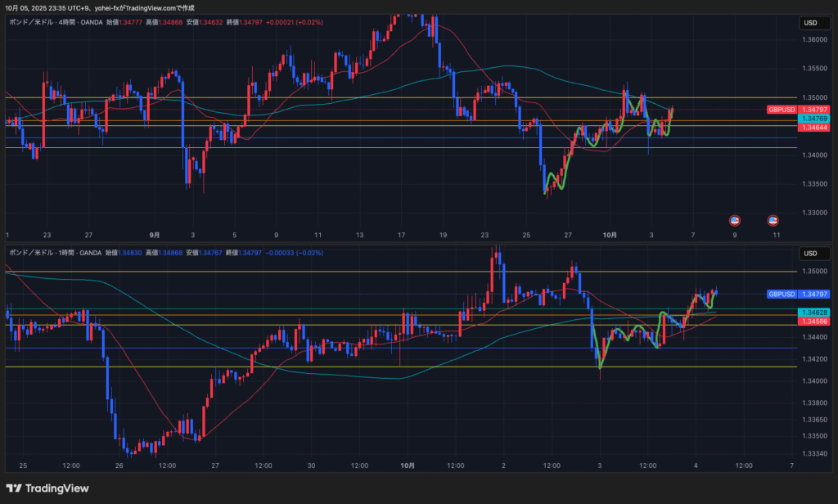This screenshot has height=504, width=838.
Task: Click the red 1.34586 price tag on lower chart
Action: point(814,322)
